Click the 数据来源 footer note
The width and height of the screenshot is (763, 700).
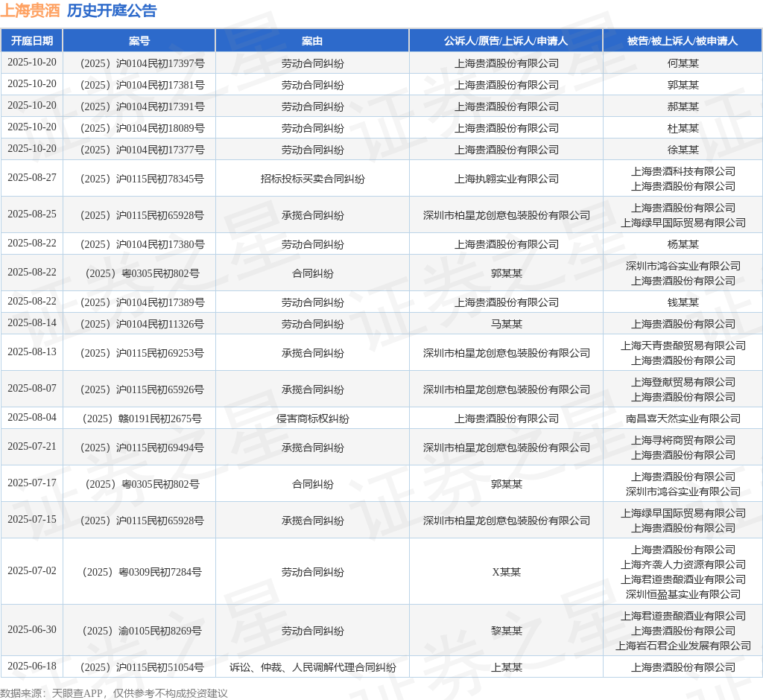click(x=114, y=693)
